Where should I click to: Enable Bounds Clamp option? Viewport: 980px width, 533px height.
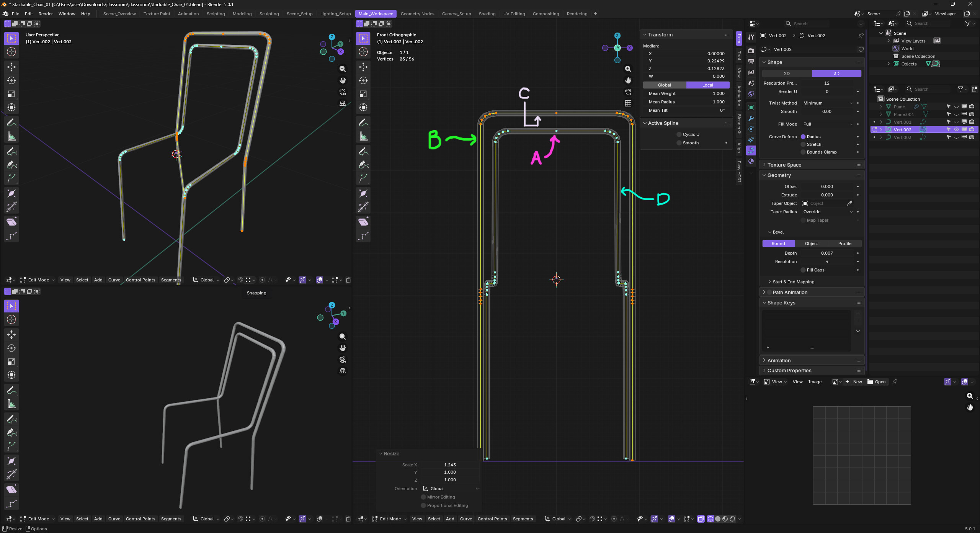(x=803, y=152)
